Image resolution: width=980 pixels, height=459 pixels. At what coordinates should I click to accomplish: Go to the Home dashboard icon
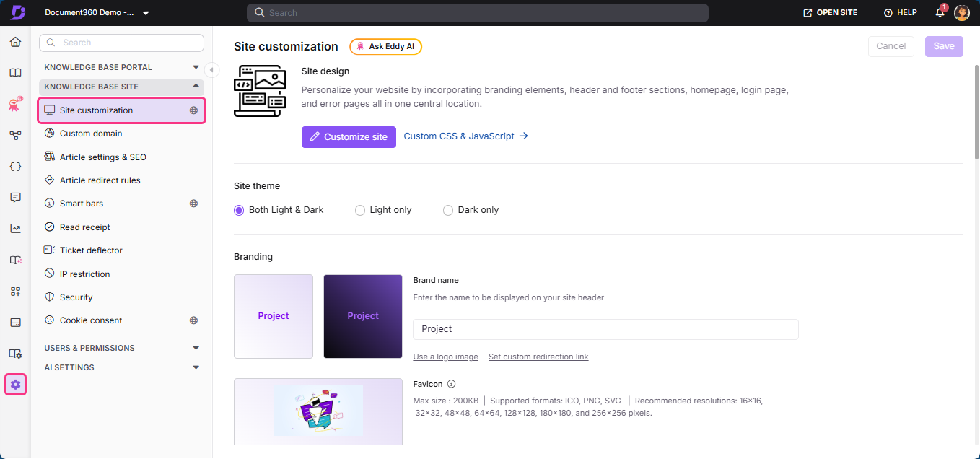pyautogui.click(x=15, y=42)
